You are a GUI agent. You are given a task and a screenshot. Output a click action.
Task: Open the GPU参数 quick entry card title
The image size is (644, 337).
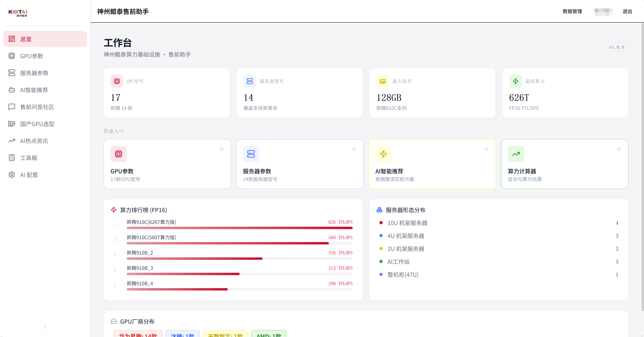click(x=122, y=171)
